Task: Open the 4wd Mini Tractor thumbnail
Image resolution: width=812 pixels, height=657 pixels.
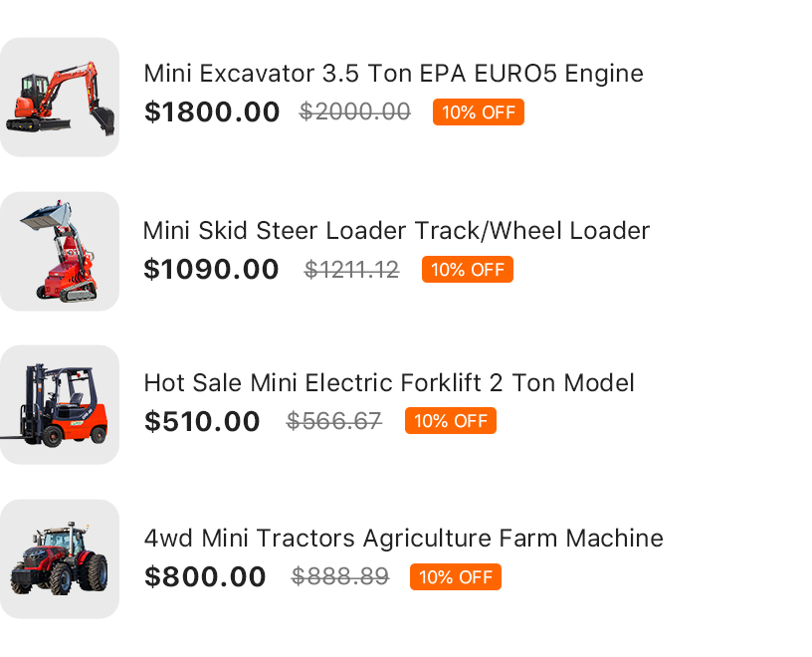Action: click(x=60, y=559)
